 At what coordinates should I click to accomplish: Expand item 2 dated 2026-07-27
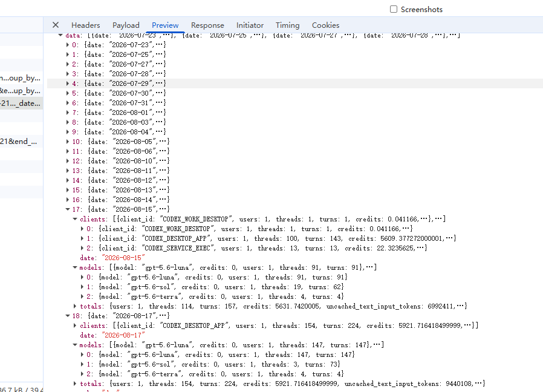(68, 64)
